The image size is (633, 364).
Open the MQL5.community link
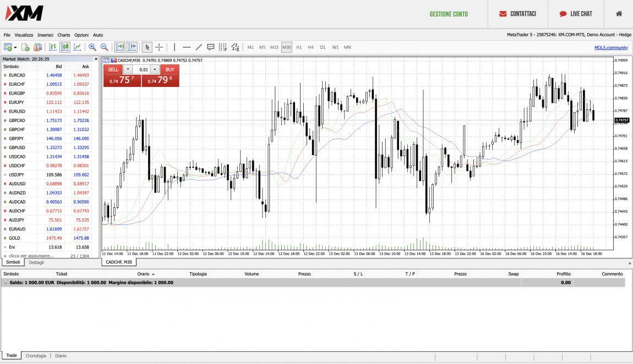[611, 47]
